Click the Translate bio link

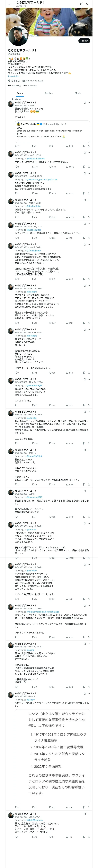(14, 76)
